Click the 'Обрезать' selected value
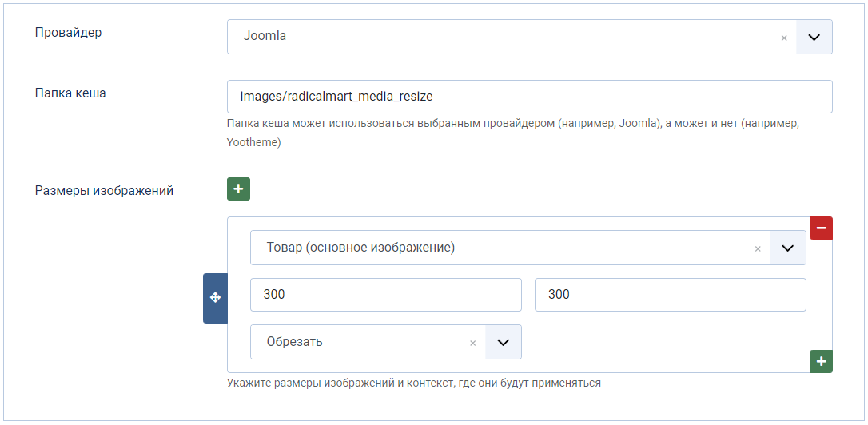The height and width of the screenshot is (425, 868). click(x=295, y=342)
